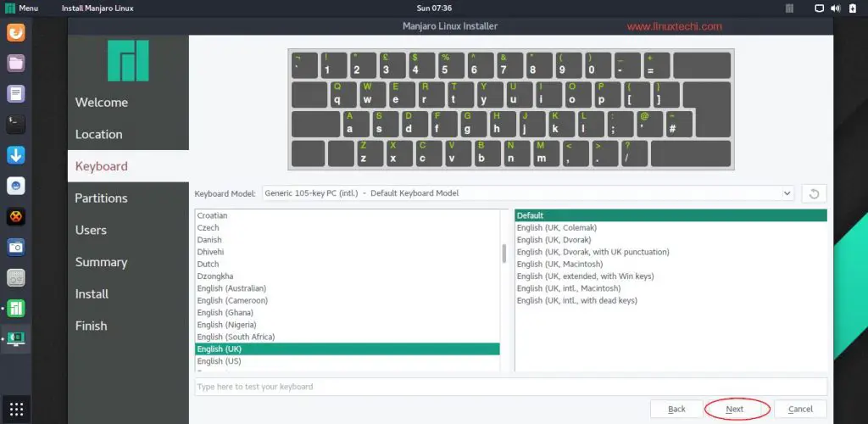Select Dzongkha keyboard layout
Screen dimensions: 868x424
pyautogui.click(x=347, y=276)
